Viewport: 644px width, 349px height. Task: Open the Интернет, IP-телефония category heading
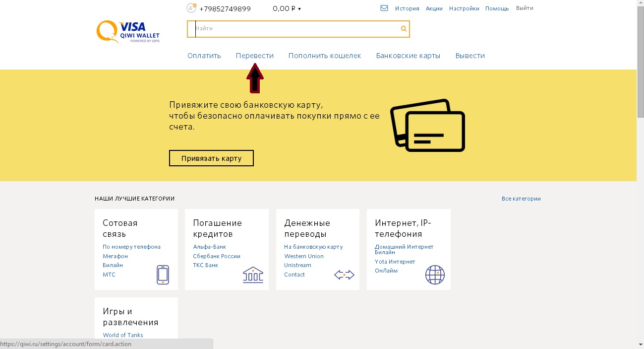[403, 228]
